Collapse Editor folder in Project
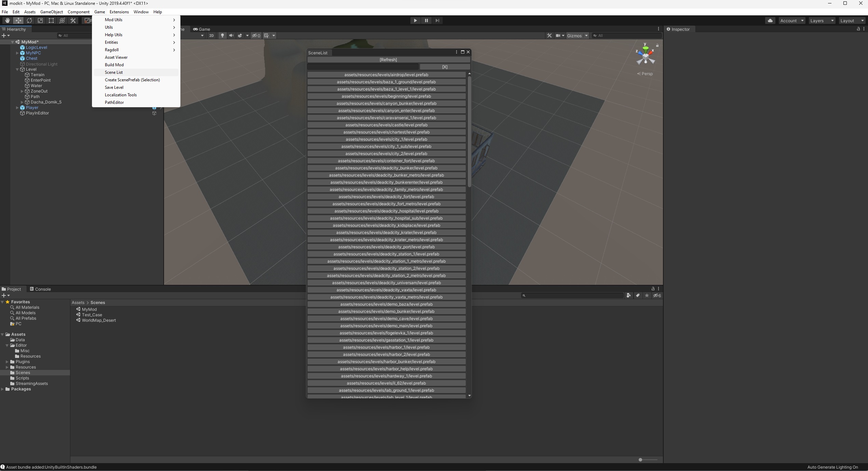This screenshot has width=868, height=471. tap(7, 345)
